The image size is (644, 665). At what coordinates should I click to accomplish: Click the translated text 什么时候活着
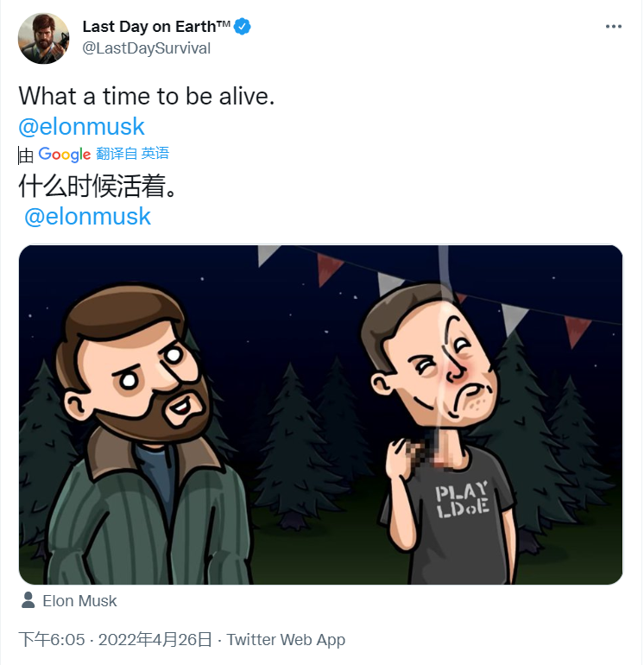pos(98,186)
